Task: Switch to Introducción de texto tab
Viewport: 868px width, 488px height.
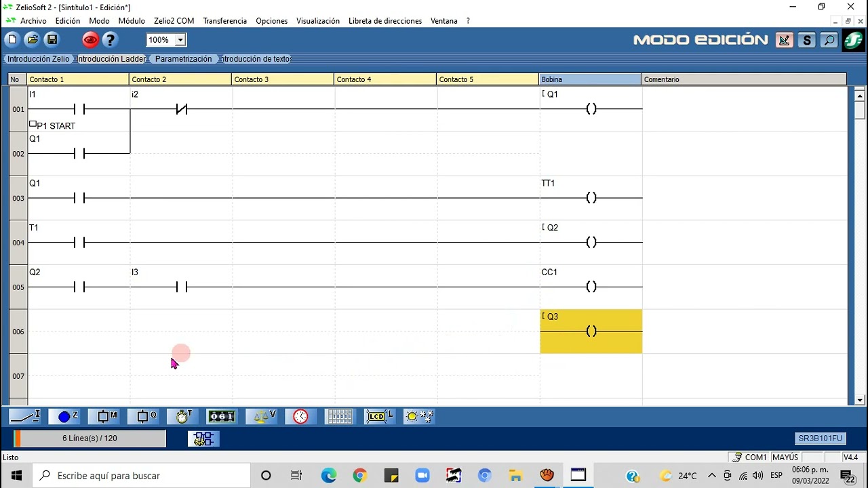Action: [x=256, y=59]
